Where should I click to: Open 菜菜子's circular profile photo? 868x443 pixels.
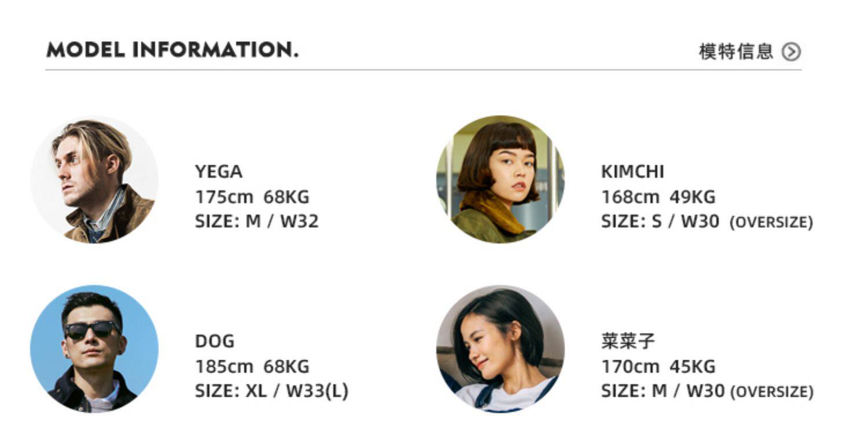click(x=500, y=349)
